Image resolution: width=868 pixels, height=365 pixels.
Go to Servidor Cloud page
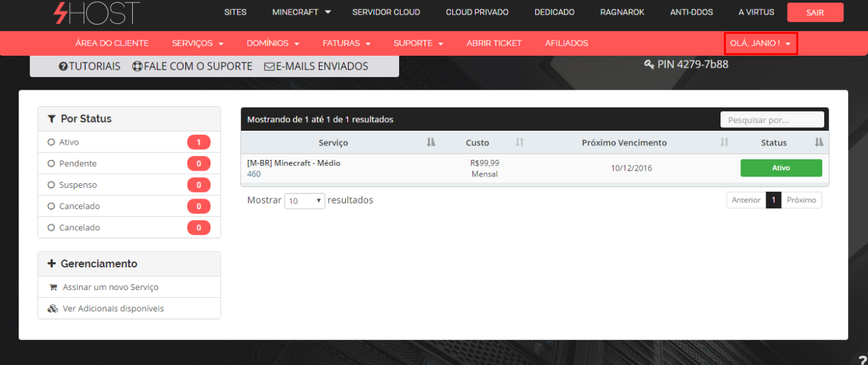386,12
